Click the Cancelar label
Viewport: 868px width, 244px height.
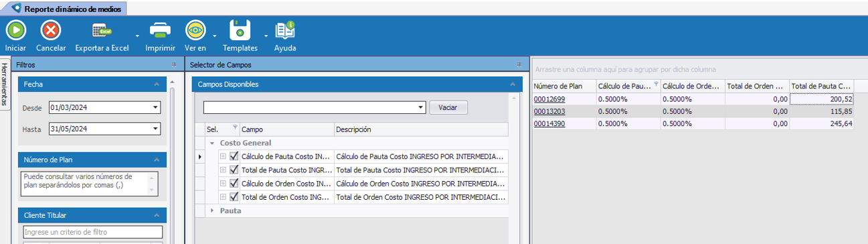point(51,48)
